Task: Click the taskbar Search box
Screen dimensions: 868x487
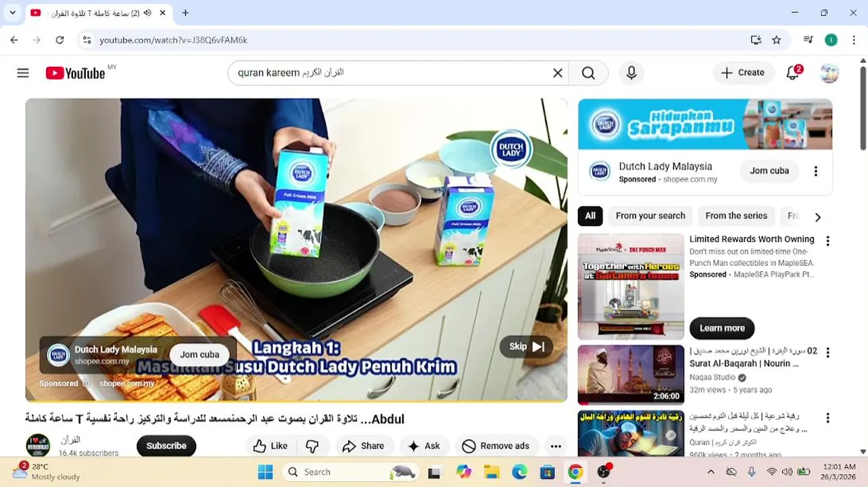Action: coord(350,472)
